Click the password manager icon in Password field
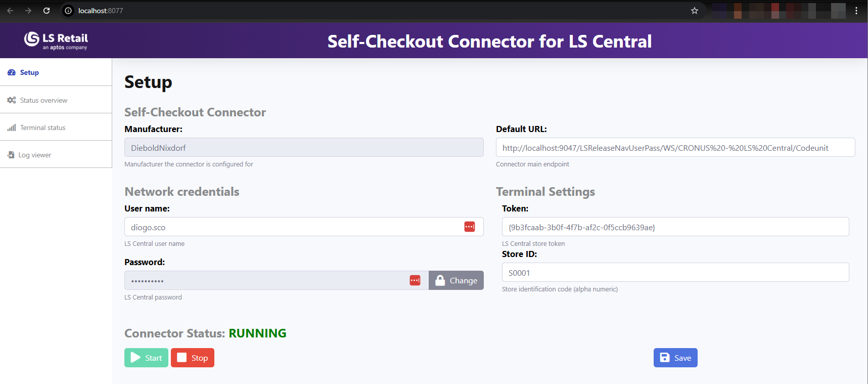868x384 pixels. tap(415, 280)
